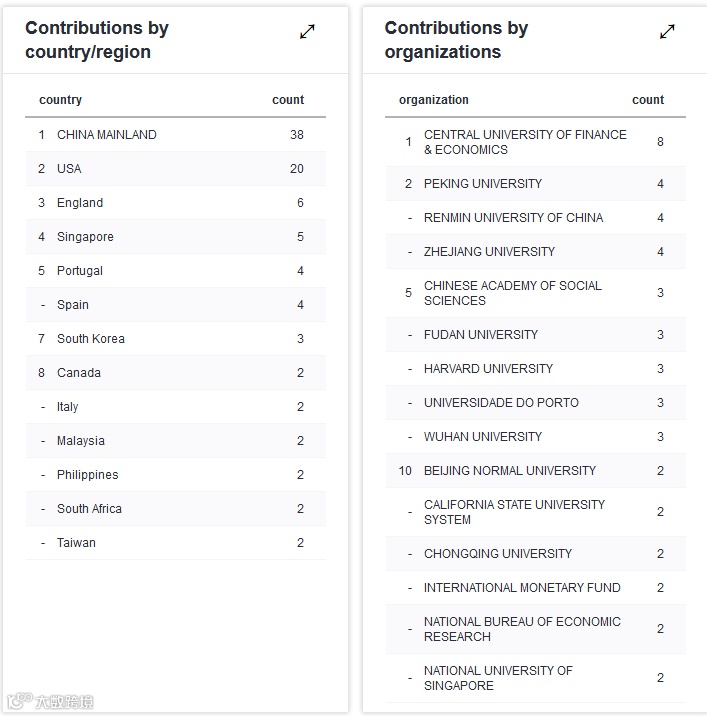Select the CHINA MAINLAND row
The width and height of the screenshot is (707, 716).
(x=107, y=135)
